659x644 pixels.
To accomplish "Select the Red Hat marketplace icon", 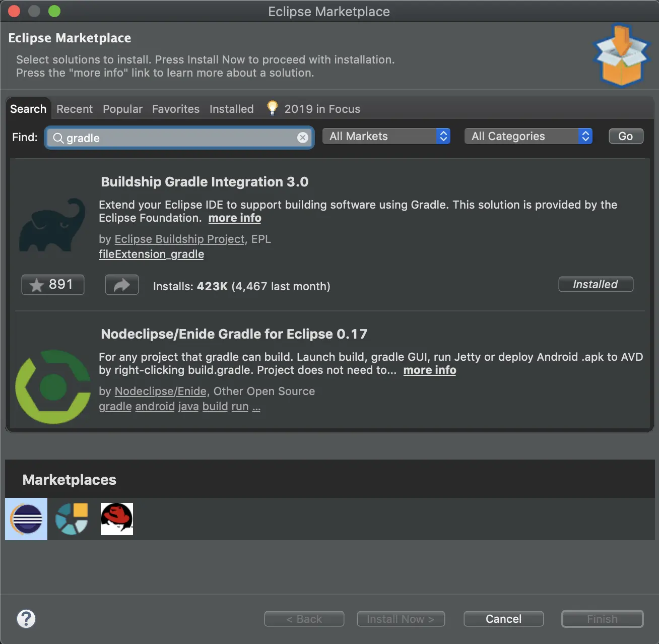I will [x=117, y=519].
